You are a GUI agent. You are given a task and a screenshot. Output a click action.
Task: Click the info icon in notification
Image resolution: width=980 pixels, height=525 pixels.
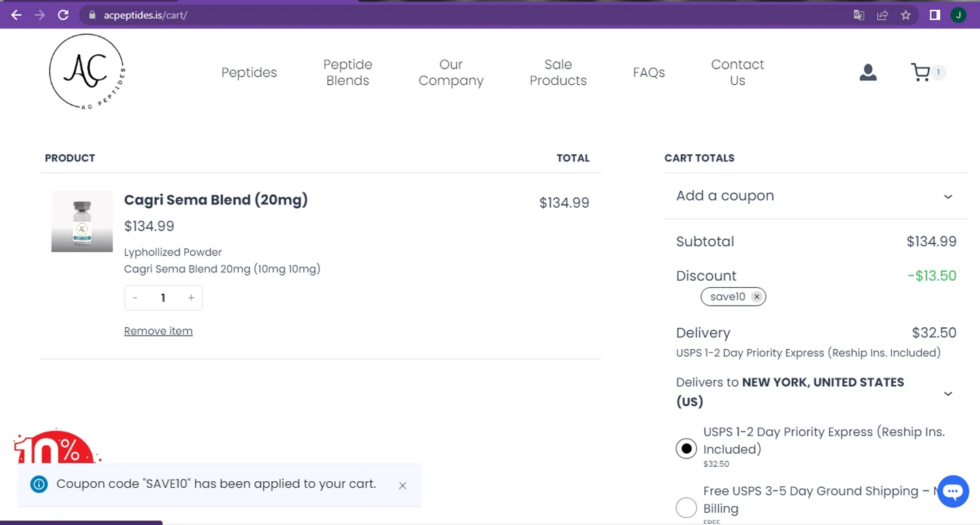click(x=39, y=485)
